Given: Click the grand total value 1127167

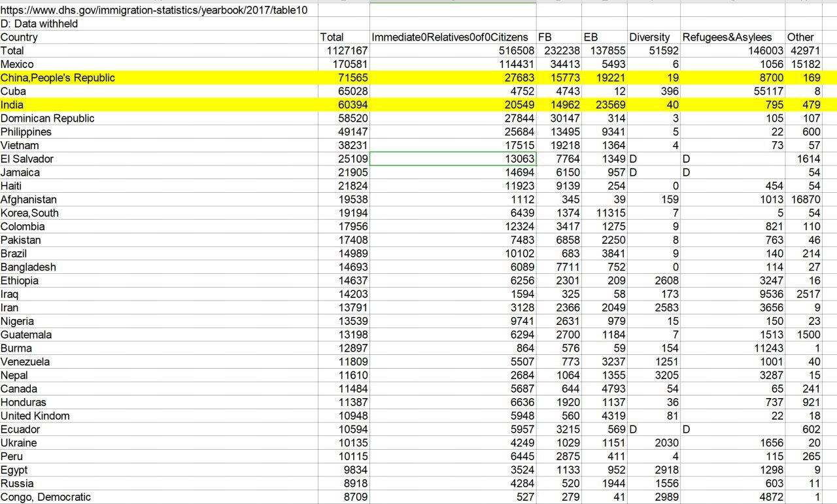Looking at the screenshot, I should 344,50.
